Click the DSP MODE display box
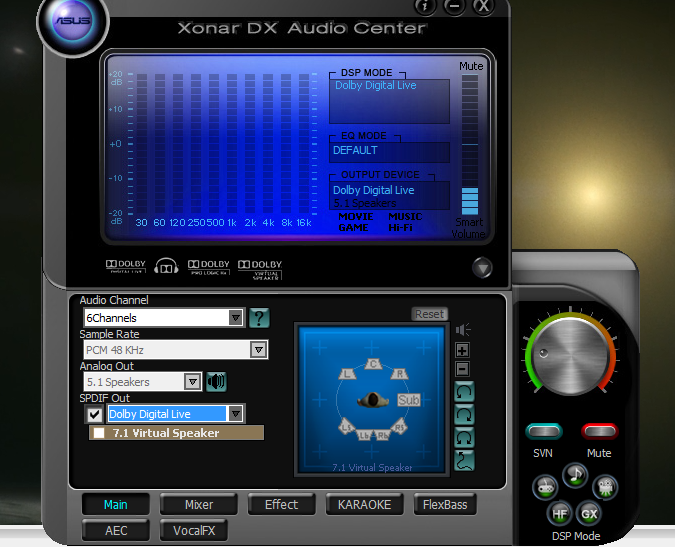The height and width of the screenshot is (547, 675). tap(390, 101)
